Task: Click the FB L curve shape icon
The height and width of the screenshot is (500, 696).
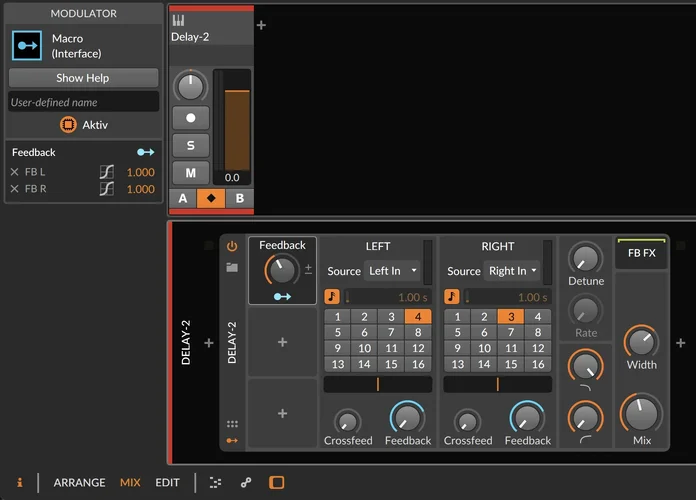Action: [107, 172]
